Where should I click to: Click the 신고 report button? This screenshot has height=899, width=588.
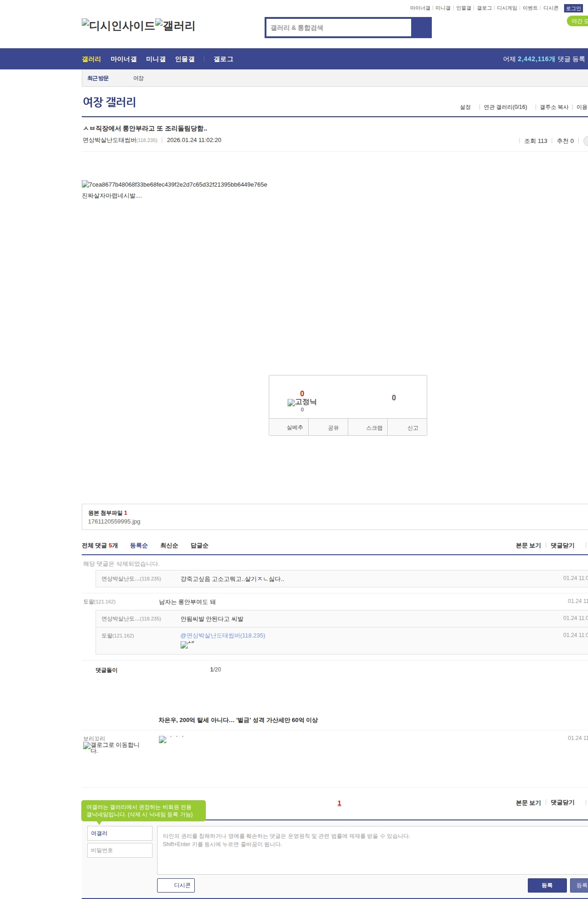coord(413,428)
